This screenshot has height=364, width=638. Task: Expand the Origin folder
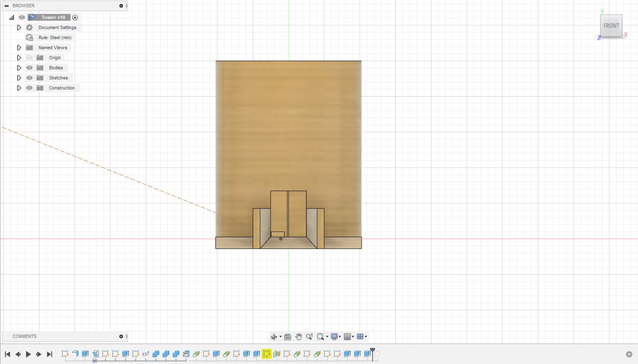coord(19,58)
